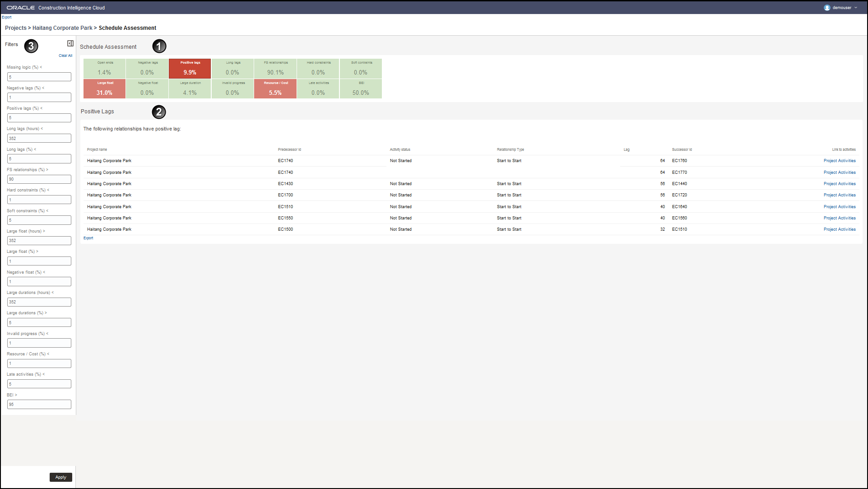Select the Large float tile

point(104,89)
